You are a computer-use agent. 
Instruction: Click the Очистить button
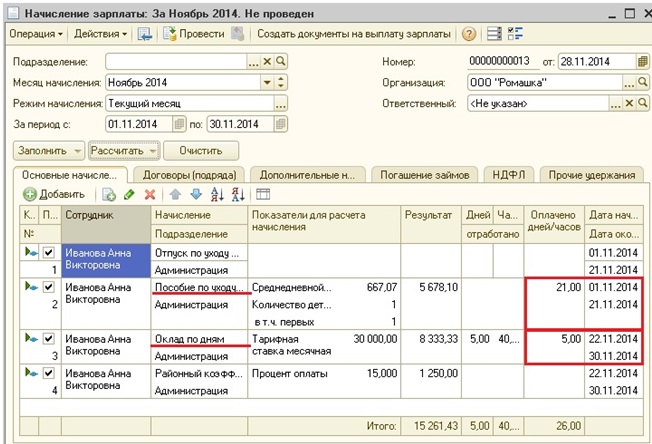click(x=201, y=150)
